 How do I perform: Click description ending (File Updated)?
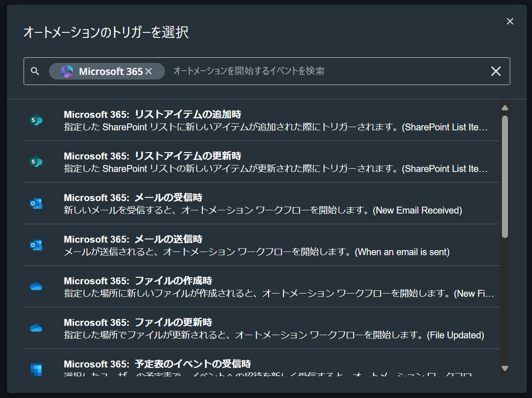coord(274,335)
